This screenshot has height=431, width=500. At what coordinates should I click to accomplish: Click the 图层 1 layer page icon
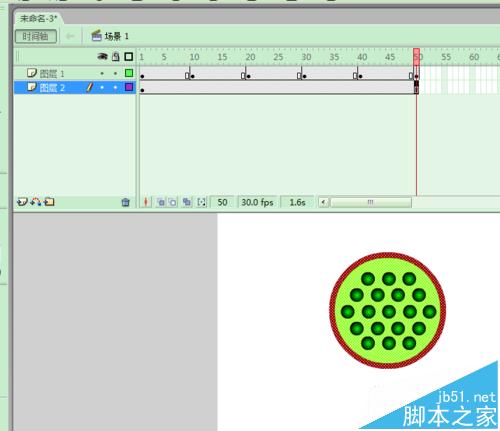pyautogui.click(x=32, y=73)
